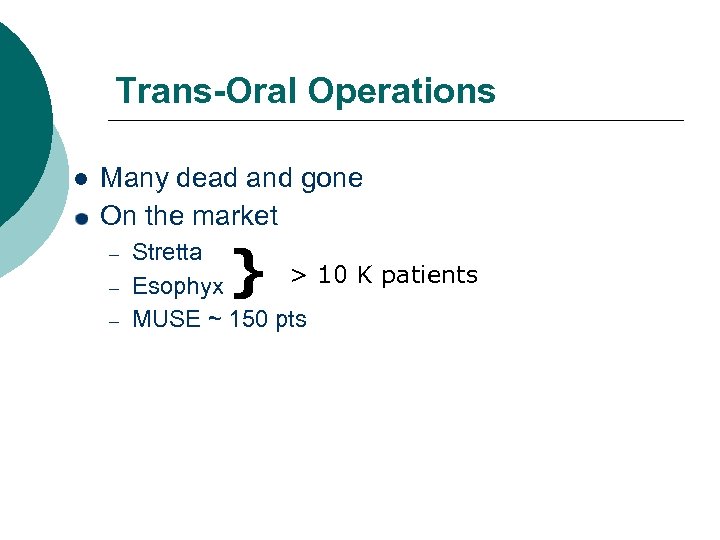Screen dimensions: 720x540
Task: Click the bullet dot beside "Many dead and gone"
Action: point(82,180)
